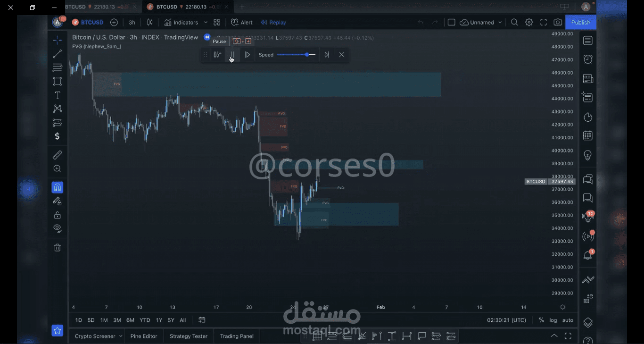The height and width of the screenshot is (344, 644).
Task: Set the date range to YTD
Action: [x=145, y=320]
